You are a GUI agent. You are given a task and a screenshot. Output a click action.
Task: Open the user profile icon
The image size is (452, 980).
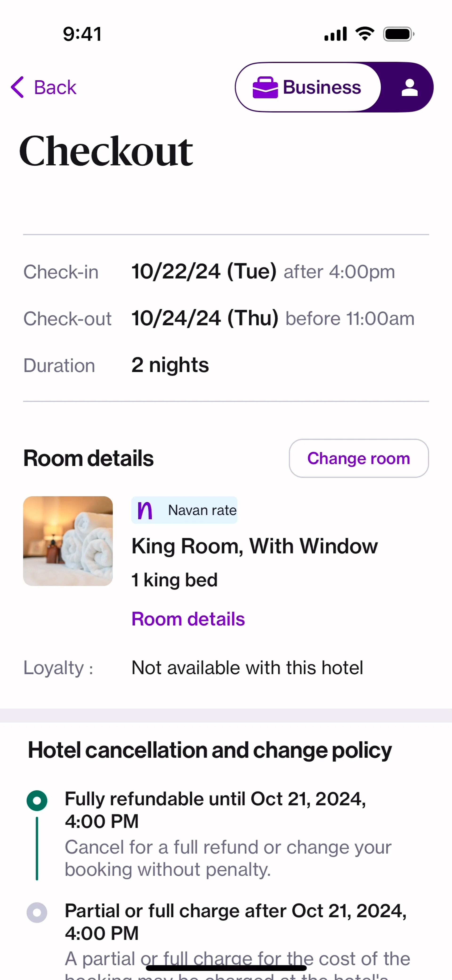tap(409, 87)
